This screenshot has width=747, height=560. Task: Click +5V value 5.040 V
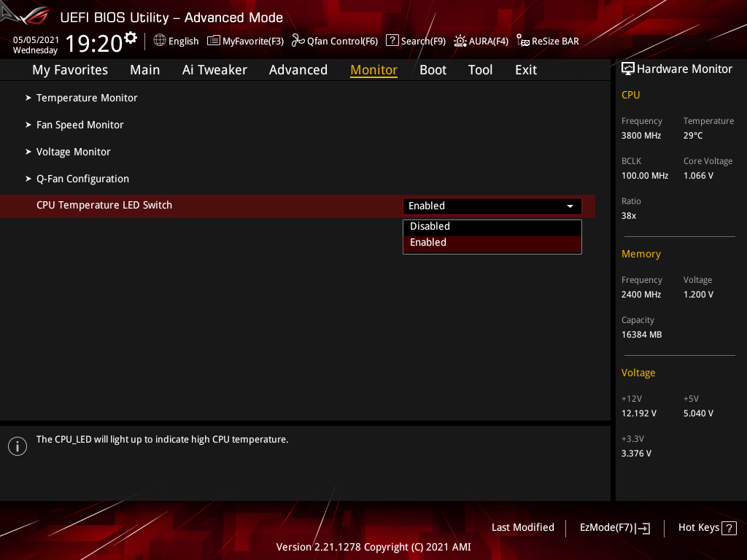tap(698, 413)
